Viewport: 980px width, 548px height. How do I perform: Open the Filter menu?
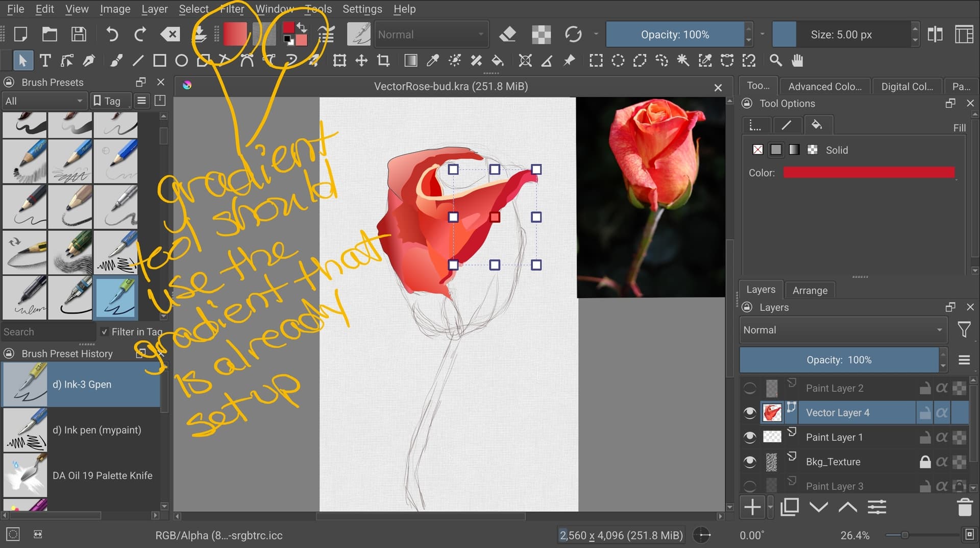(232, 9)
